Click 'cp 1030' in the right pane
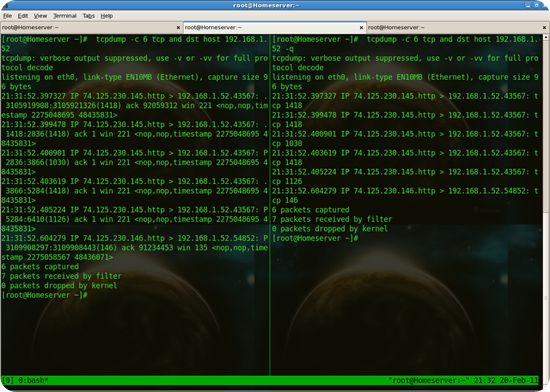Screen dimensions: 550x392 287,143
